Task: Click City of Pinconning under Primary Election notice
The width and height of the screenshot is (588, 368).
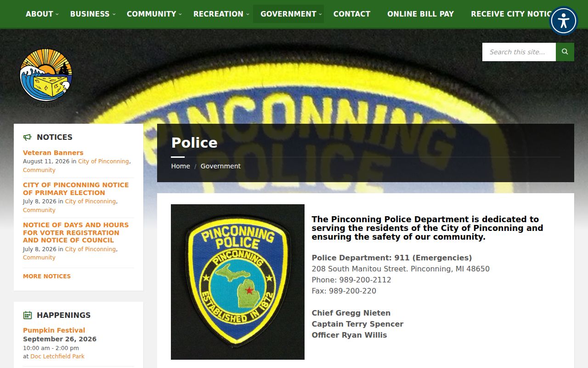Action: click(x=90, y=201)
